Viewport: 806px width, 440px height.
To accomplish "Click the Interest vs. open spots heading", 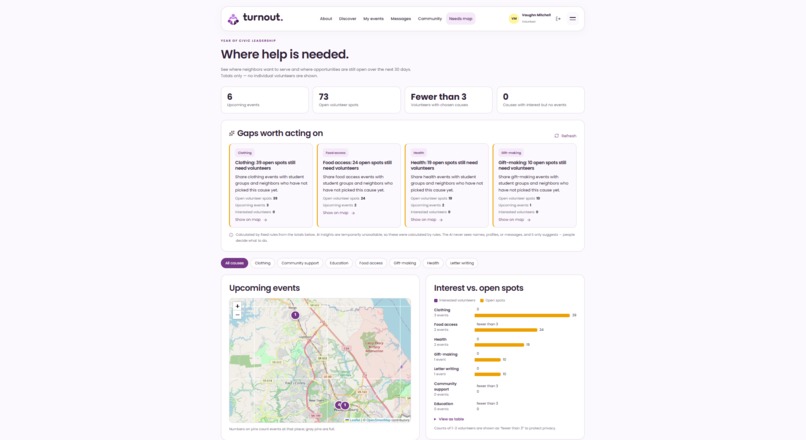I will [x=479, y=288].
